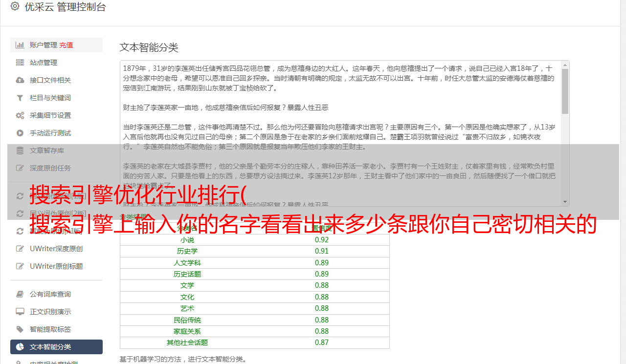Click the tag icon beside 智能提取标签

coord(20,329)
